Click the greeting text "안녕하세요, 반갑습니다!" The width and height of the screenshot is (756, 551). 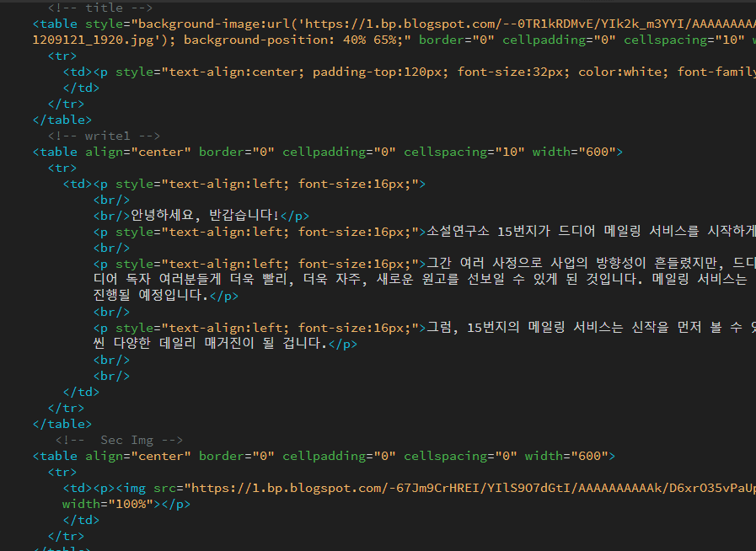pos(205,216)
